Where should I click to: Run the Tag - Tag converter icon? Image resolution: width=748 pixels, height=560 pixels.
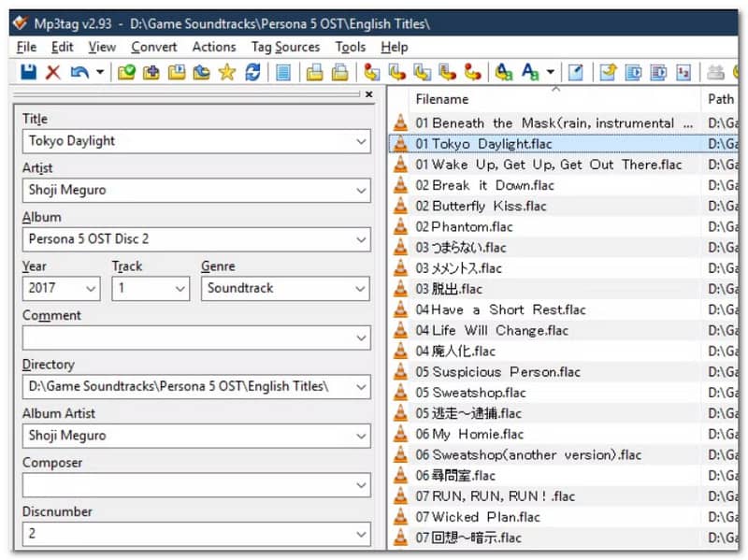[x=473, y=72]
